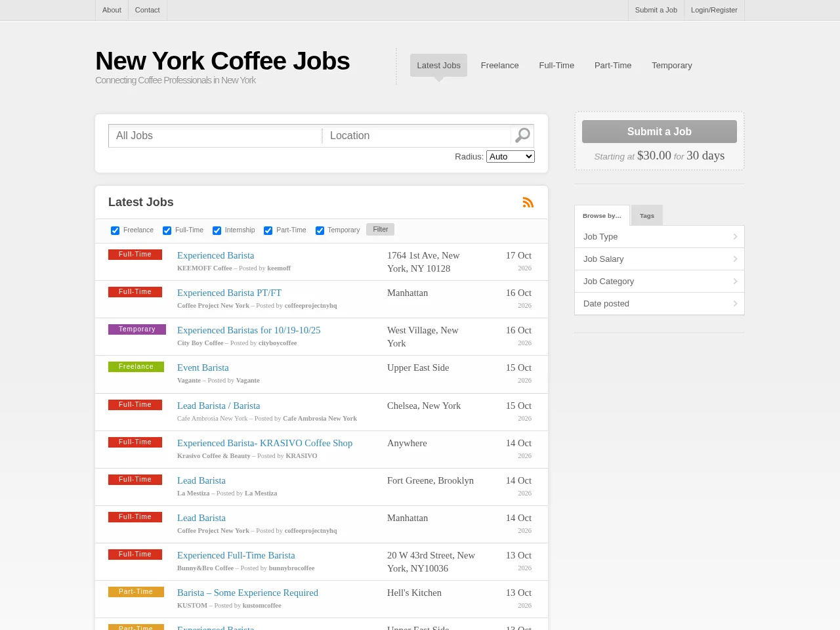Expand the Job Salary browse section
This screenshot has width=840, height=630.
point(660,259)
